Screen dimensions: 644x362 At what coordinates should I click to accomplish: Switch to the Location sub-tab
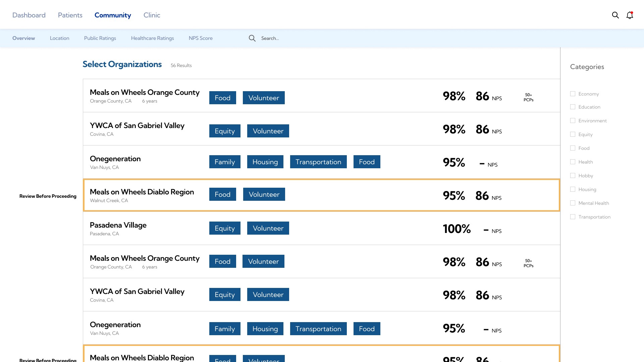[x=60, y=38]
